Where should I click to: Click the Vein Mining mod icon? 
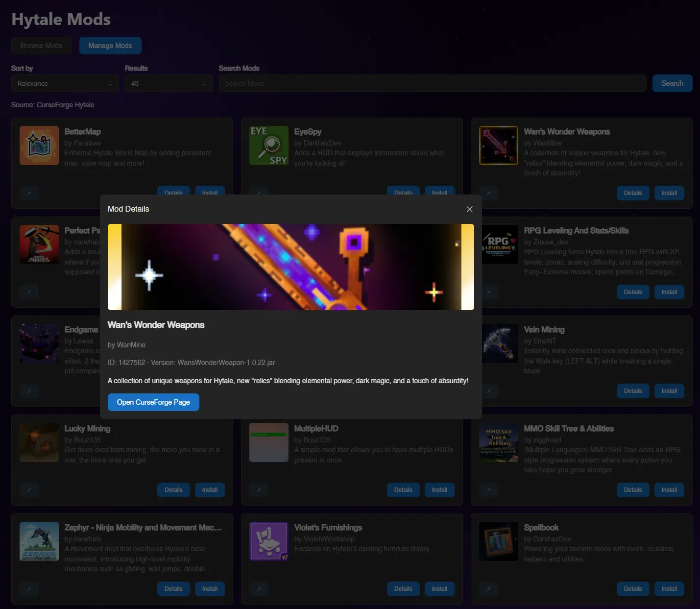click(500, 343)
